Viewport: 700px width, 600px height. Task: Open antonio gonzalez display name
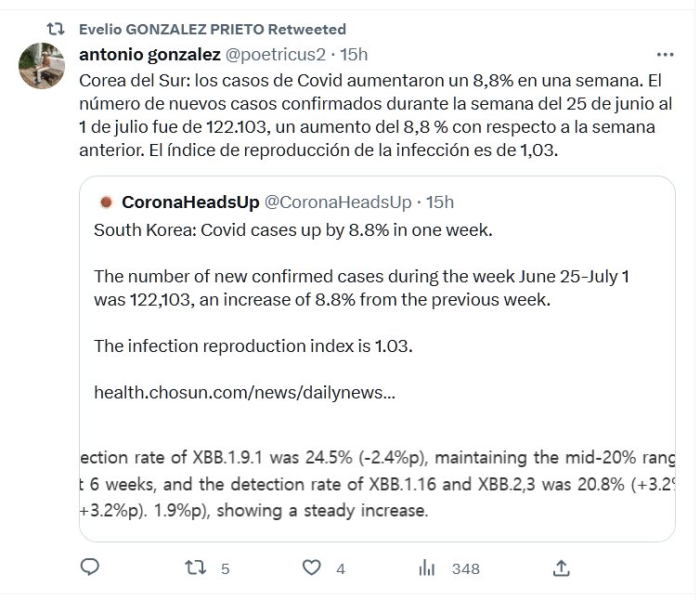tap(149, 53)
